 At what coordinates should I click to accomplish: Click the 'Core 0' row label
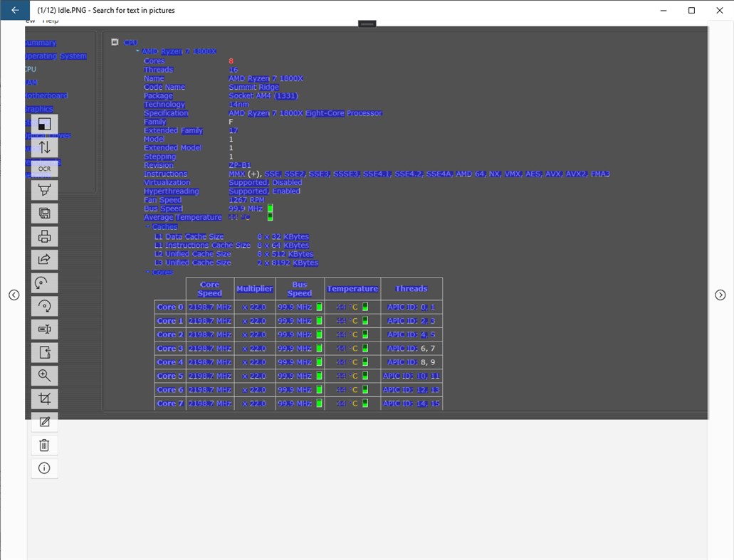click(170, 307)
